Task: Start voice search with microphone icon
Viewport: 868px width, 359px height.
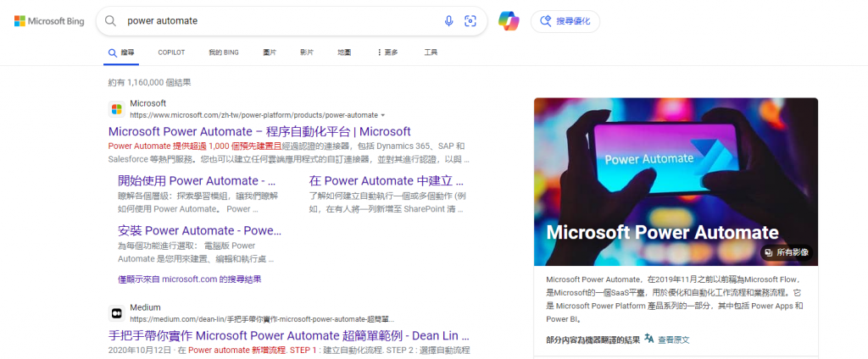Action: click(449, 21)
